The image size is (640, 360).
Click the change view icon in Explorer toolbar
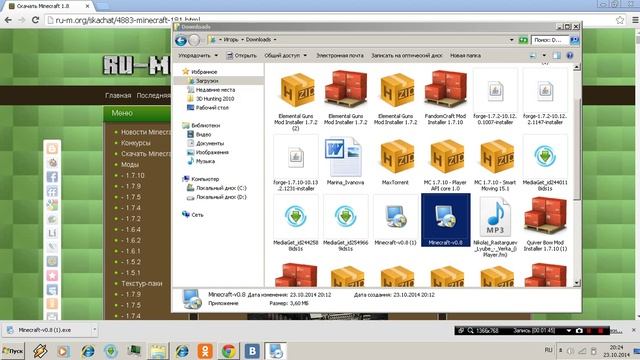533,56
